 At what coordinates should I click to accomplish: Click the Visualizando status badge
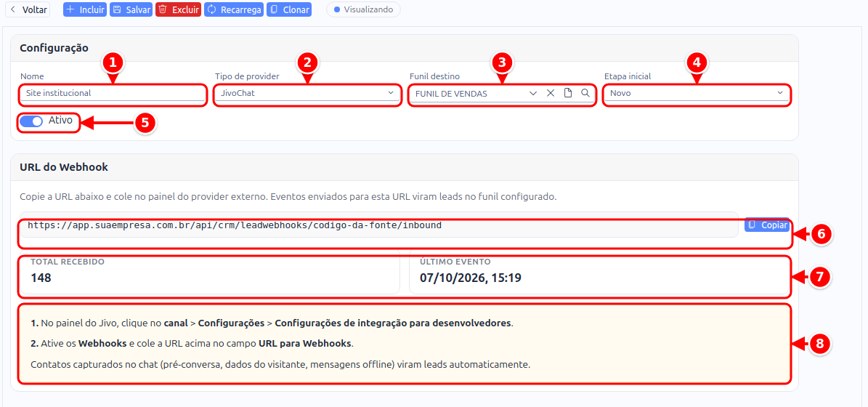pos(363,9)
